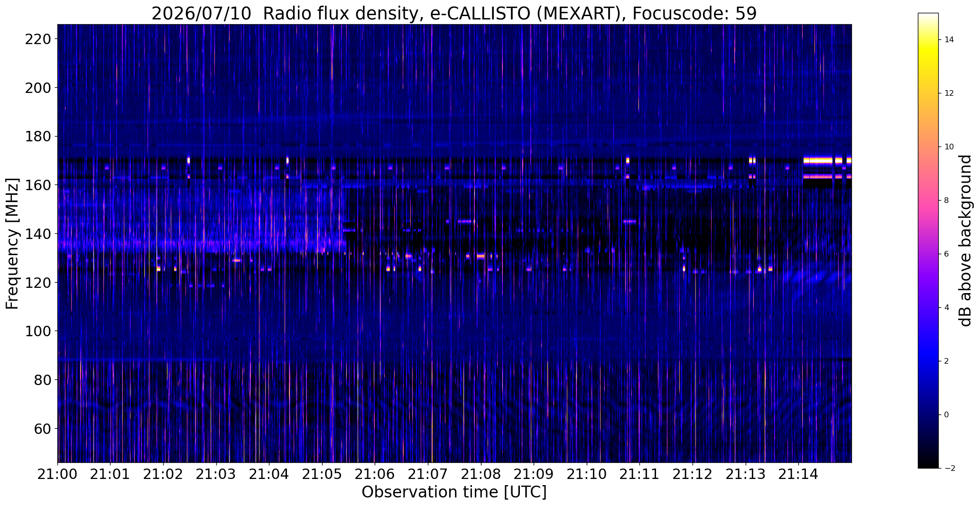Click the 10 colorbar tick label
Viewport: 980px width, 506px height.
click(949, 147)
